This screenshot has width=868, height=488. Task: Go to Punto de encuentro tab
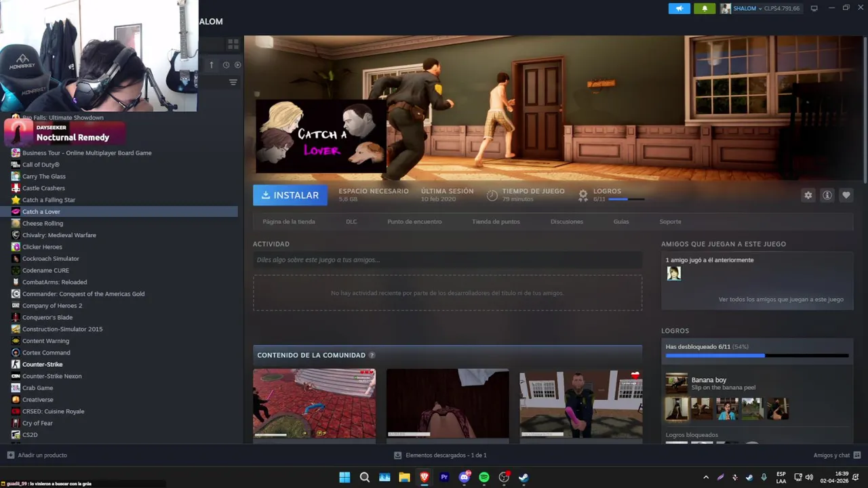414,222
